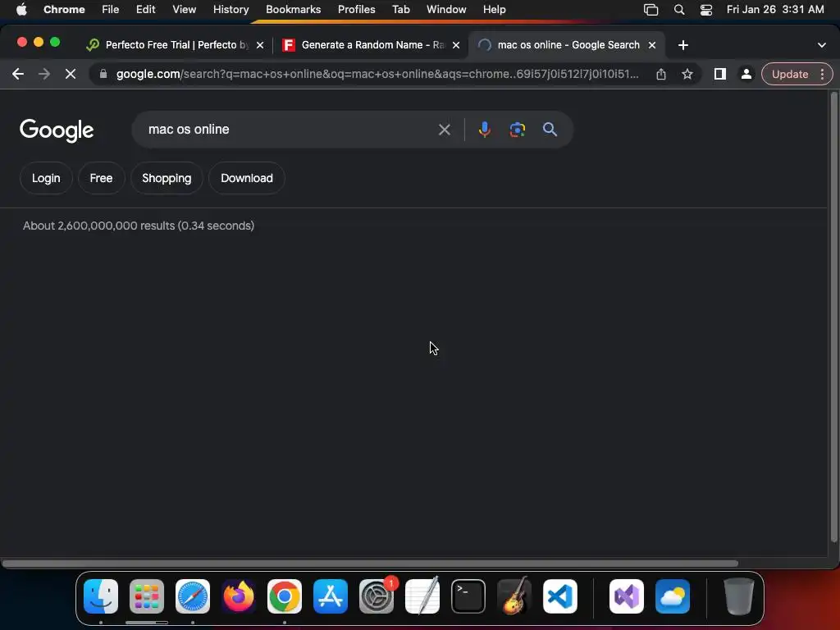
Task: Open Chrome side panel icon
Action: click(720, 74)
